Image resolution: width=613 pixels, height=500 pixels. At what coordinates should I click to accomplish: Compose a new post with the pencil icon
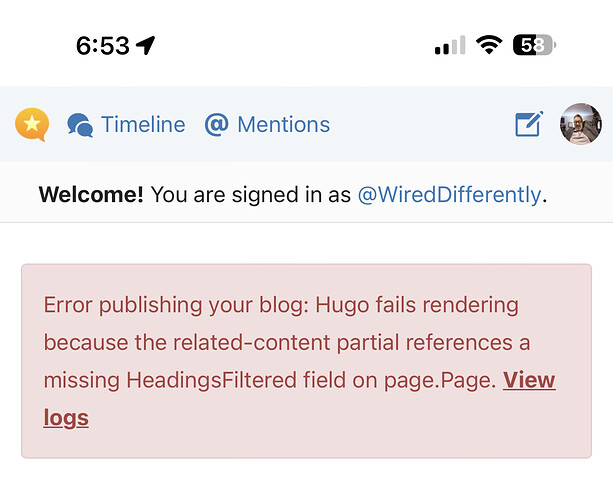tap(529, 124)
